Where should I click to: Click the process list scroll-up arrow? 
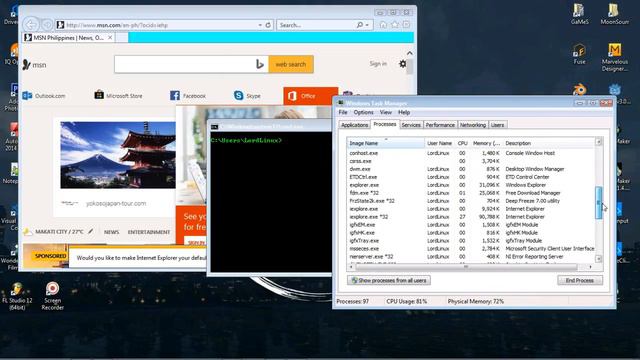598,142
